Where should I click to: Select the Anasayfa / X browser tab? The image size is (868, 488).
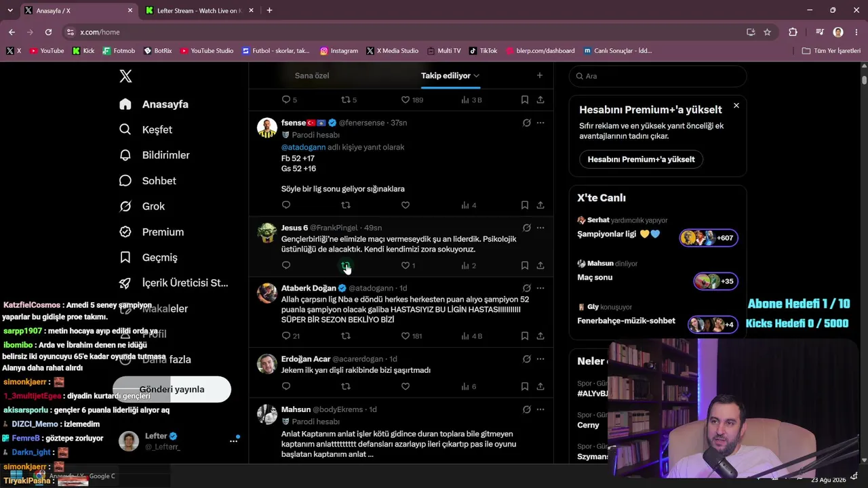click(79, 11)
